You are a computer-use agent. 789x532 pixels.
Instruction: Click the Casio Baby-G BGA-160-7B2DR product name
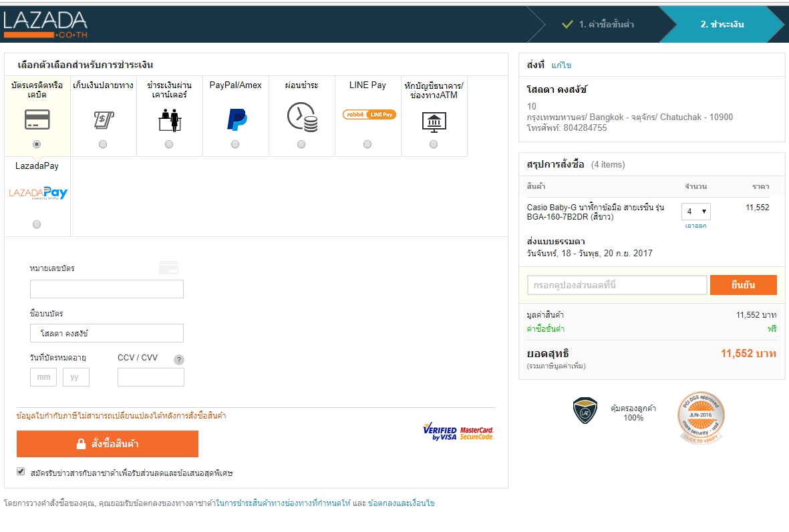(595, 212)
